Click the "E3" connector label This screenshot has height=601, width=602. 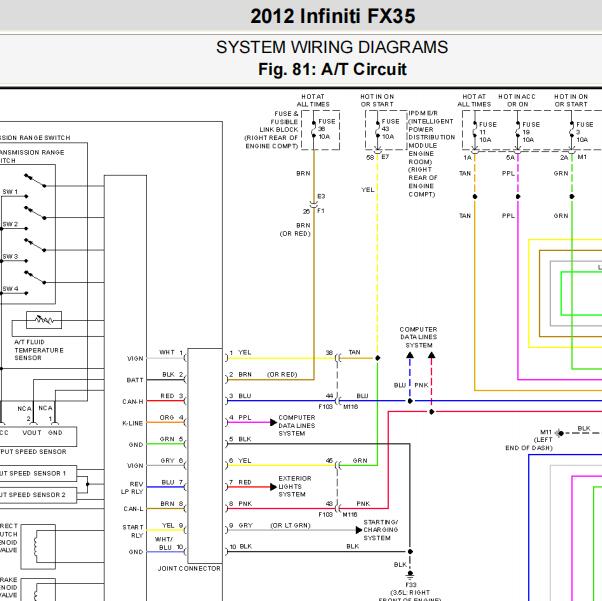(321, 196)
